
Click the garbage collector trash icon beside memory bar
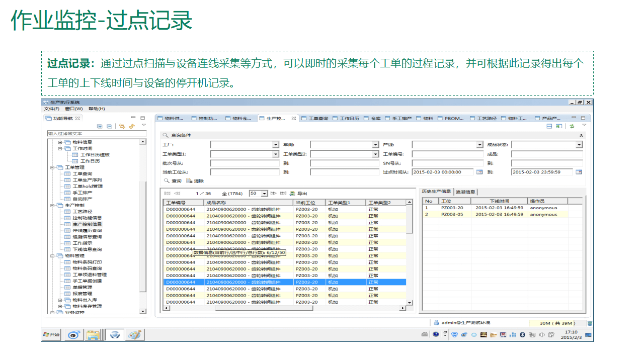[590, 323]
